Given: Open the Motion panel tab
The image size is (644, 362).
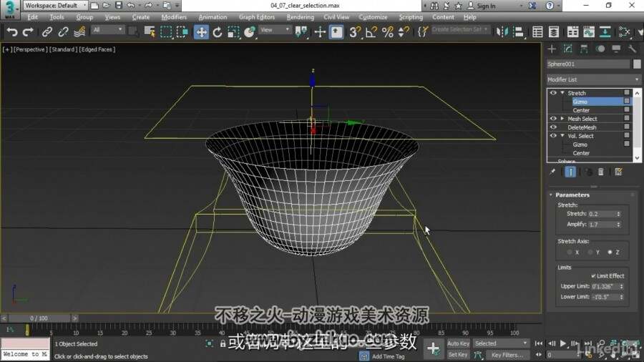Looking at the screenshot, I should [600, 49].
